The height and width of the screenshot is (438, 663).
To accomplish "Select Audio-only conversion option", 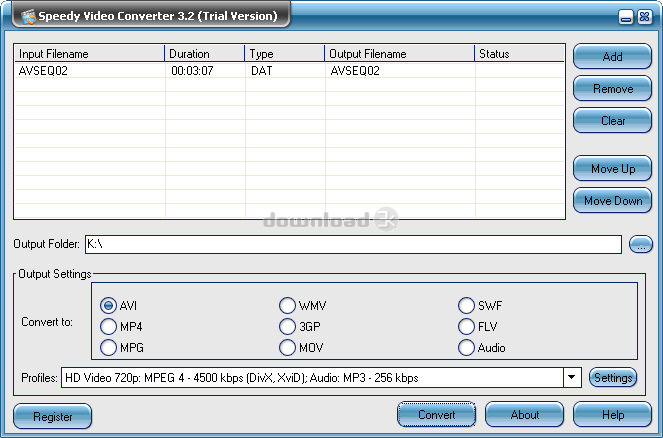I will click(467, 348).
